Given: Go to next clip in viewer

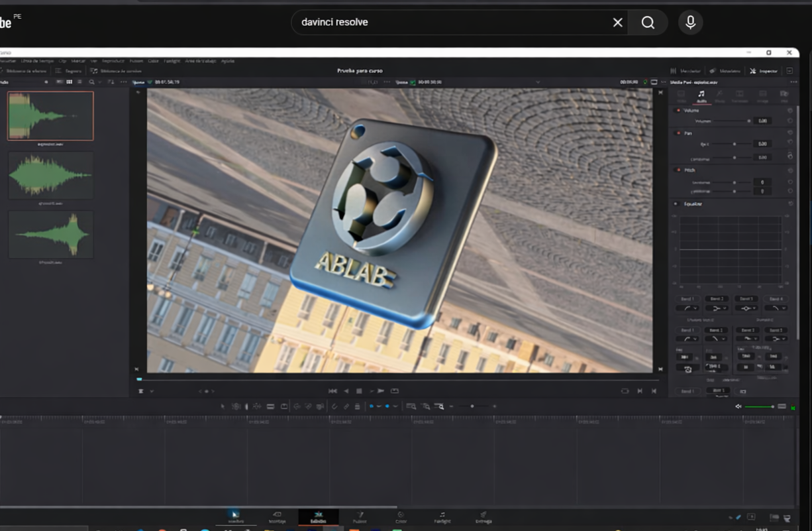Looking at the screenshot, I should 640,391.
